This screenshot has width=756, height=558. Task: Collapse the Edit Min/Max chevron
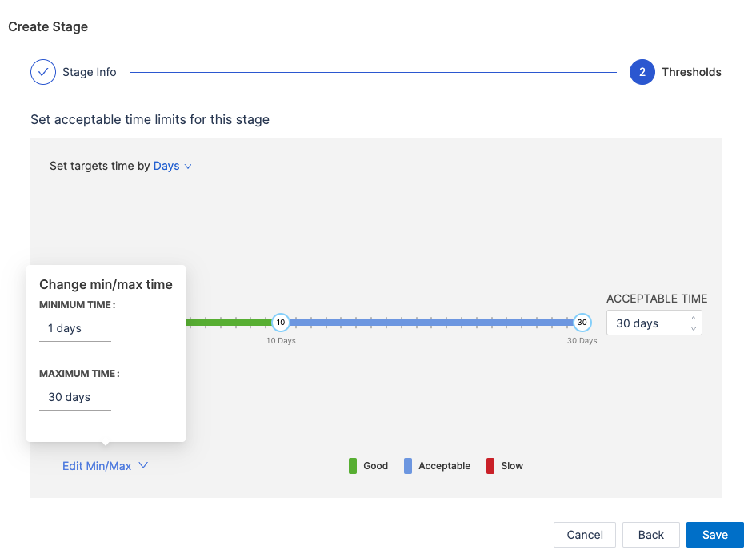143,465
